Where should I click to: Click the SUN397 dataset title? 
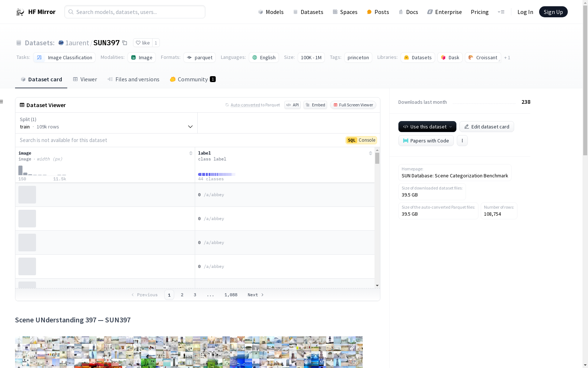click(x=106, y=43)
